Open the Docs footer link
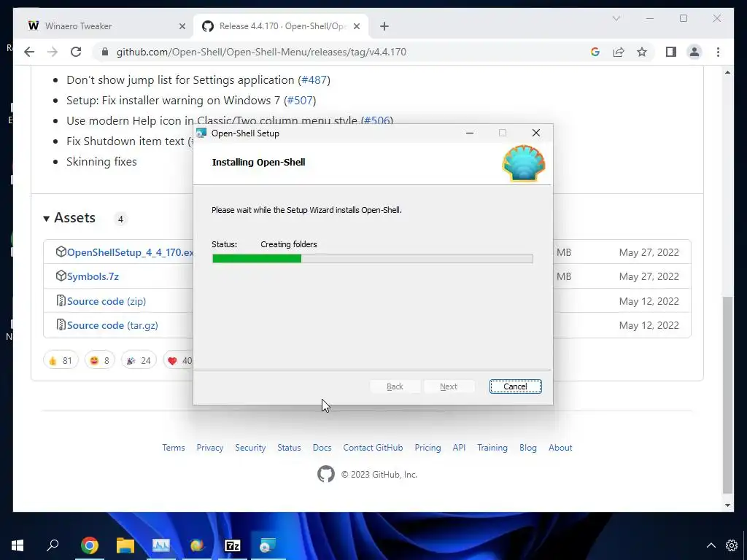The image size is (747, 560). [x=322, y=448]
